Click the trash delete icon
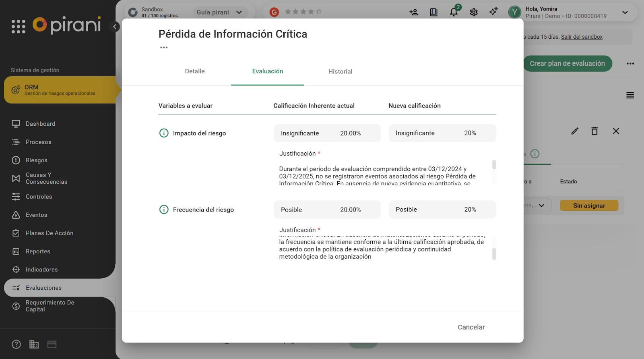Viewport: 644px width, 359px height. [x=594, y=131]
